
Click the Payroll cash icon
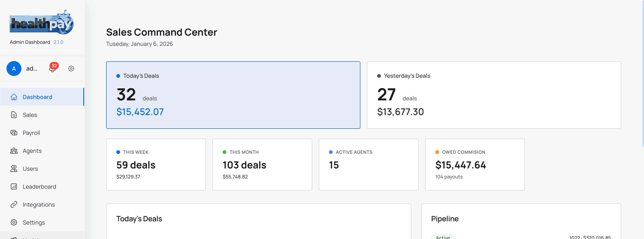(14, 133)
